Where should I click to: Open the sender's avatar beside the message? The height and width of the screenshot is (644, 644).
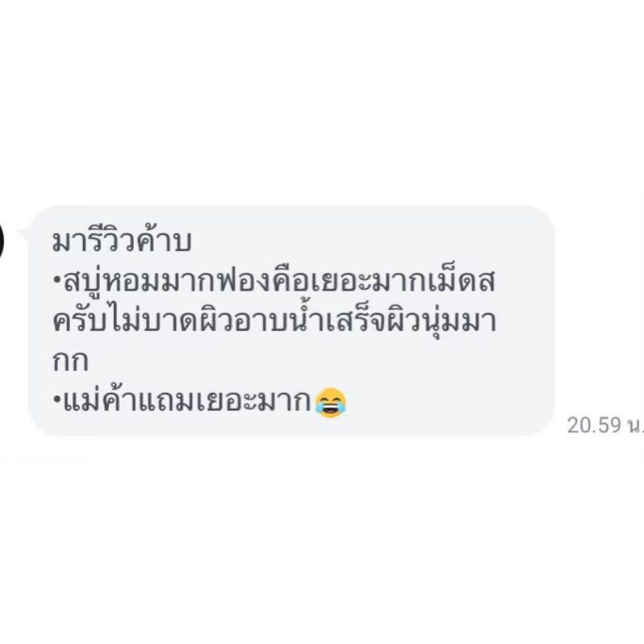point(2,240)
